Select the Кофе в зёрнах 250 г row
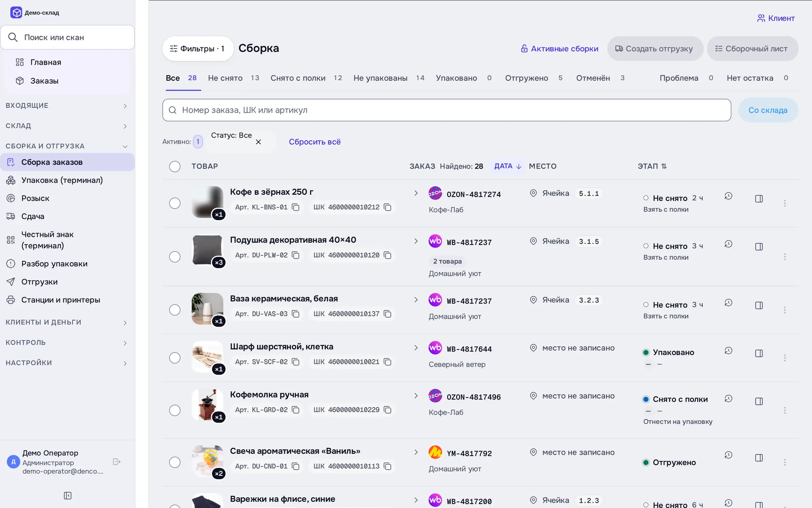812x508 pixels. pos(175,203)
